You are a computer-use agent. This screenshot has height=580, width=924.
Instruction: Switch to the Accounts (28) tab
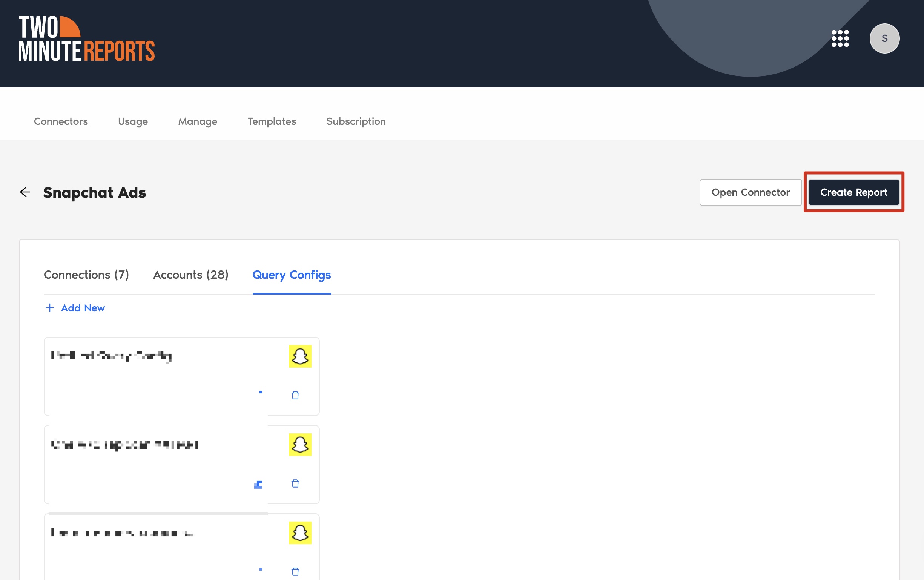[x=190, y=275]
